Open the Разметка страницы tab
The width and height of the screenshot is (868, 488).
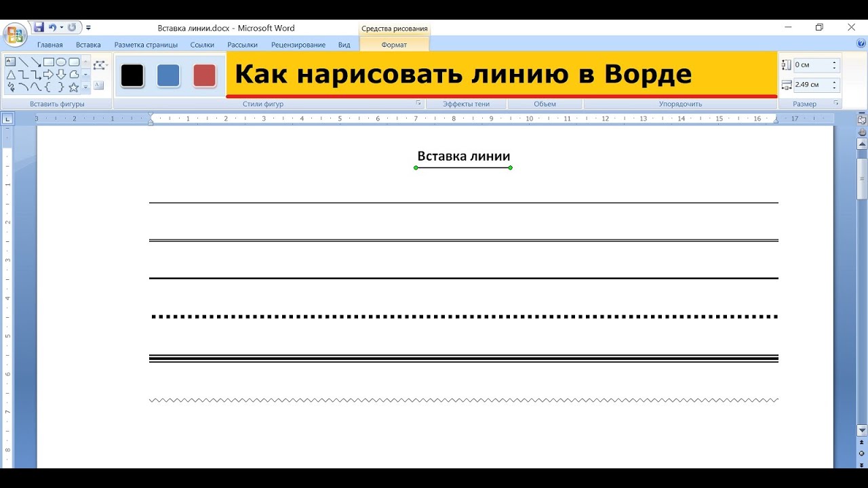(146, 45)
